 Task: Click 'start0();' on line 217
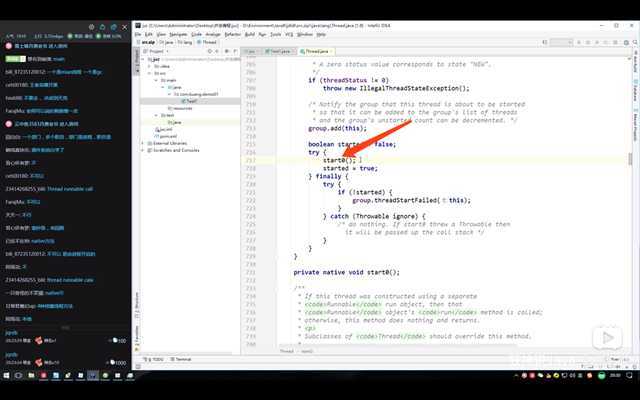(x=339, y=160)
